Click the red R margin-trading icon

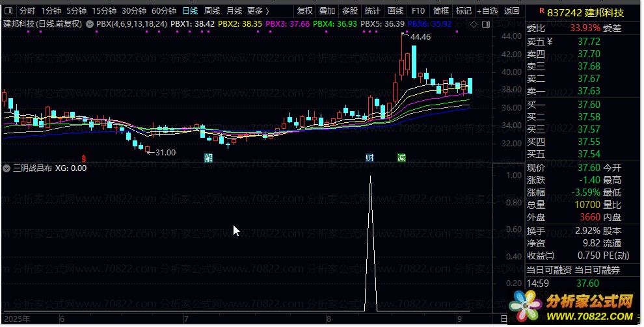[542, 10]
